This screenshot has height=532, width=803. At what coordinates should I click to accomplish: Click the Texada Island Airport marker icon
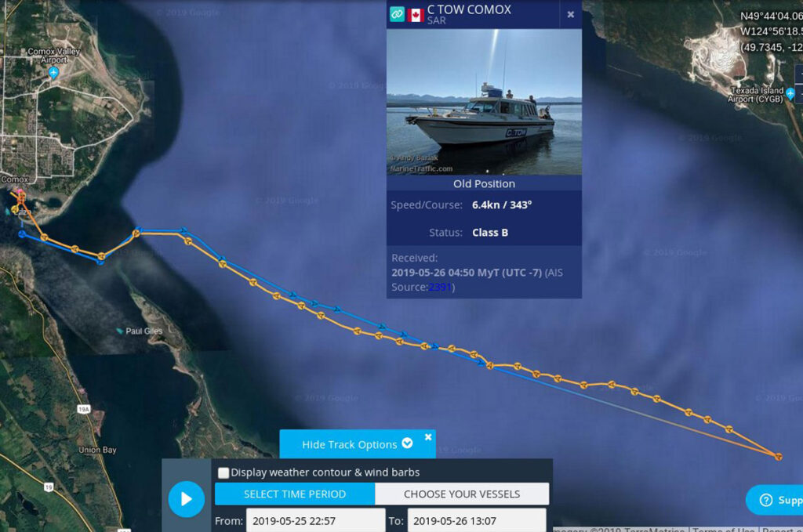pos(790,94)
